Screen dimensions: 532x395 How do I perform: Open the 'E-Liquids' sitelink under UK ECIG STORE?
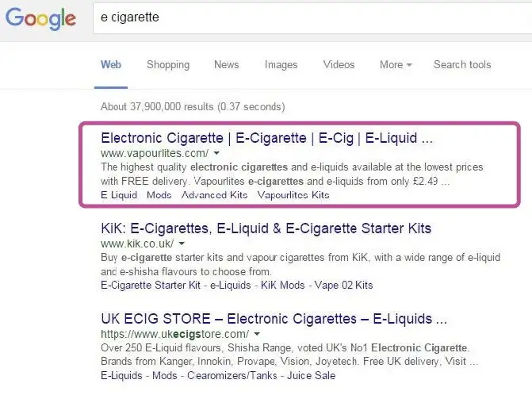coord(121,376)
